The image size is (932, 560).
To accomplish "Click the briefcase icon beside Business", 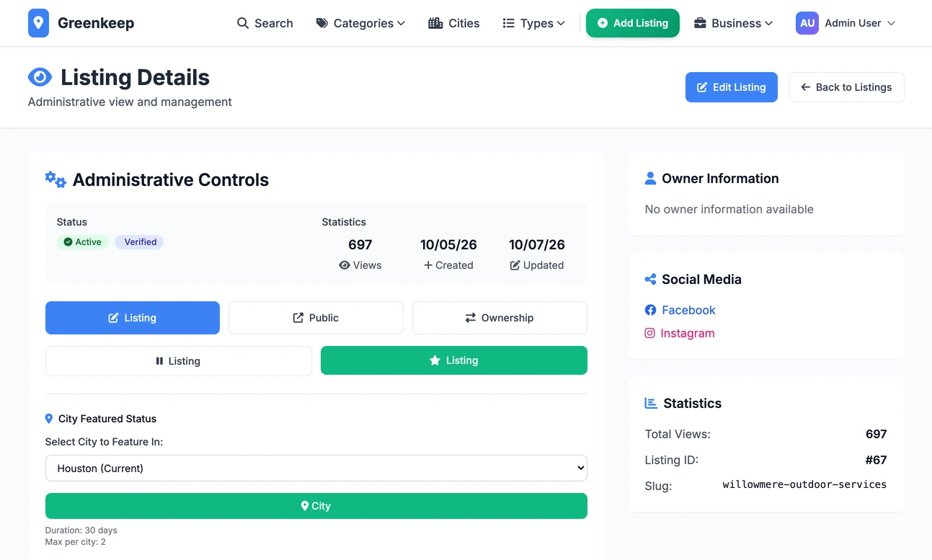I will click(x=700, y=23).
